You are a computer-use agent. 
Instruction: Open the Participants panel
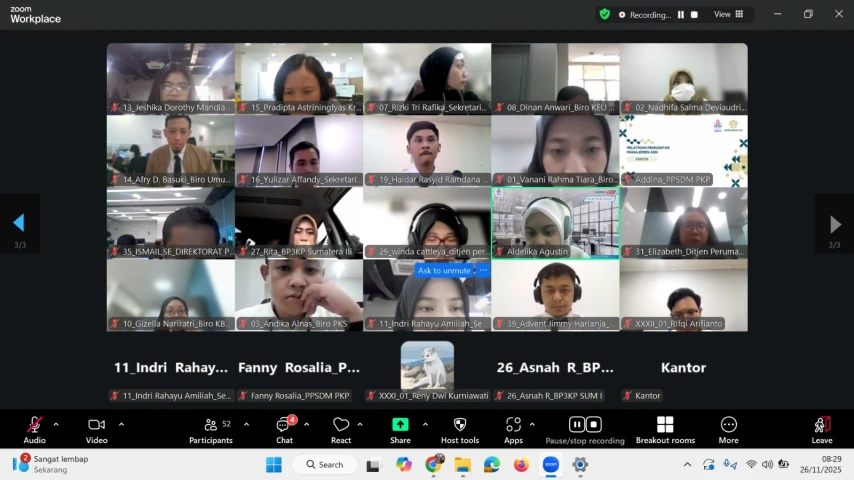tap(211, 430)
